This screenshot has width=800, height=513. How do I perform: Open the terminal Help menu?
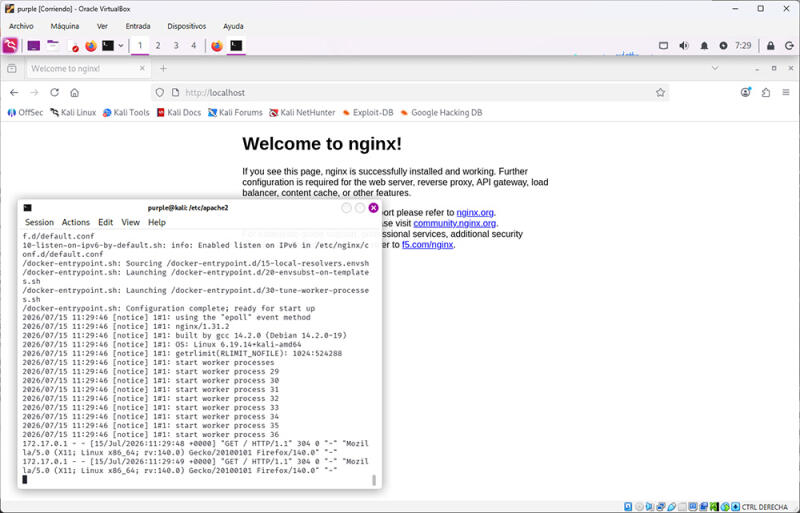(157, 223)
